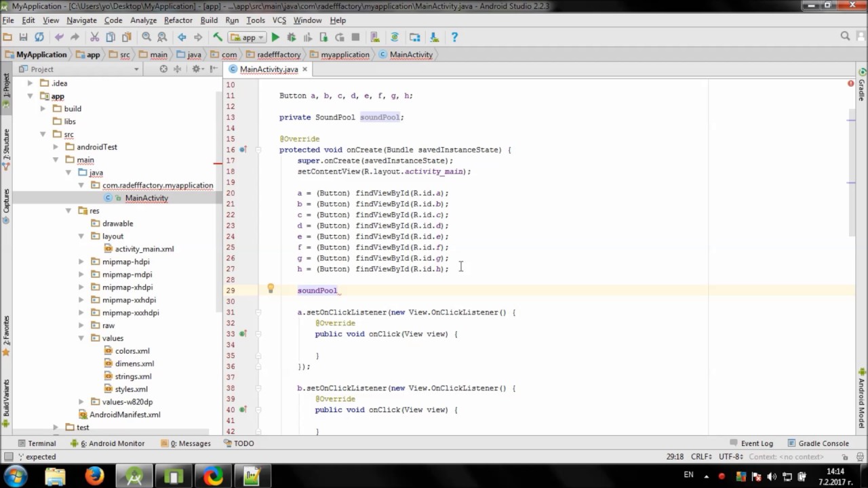Image resolution: width=868 pixels, height=488 pixels.
Task: Fold the b.setOnClickListener block at line 38
Action: [258, 388]
